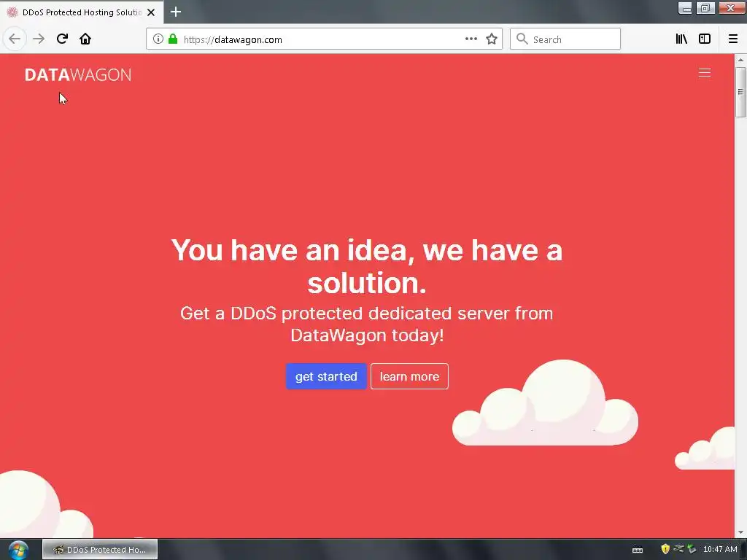Click the network connection tray icon
Image resolution: width=747 pixels, height=560 pixels.
(678, 548)
